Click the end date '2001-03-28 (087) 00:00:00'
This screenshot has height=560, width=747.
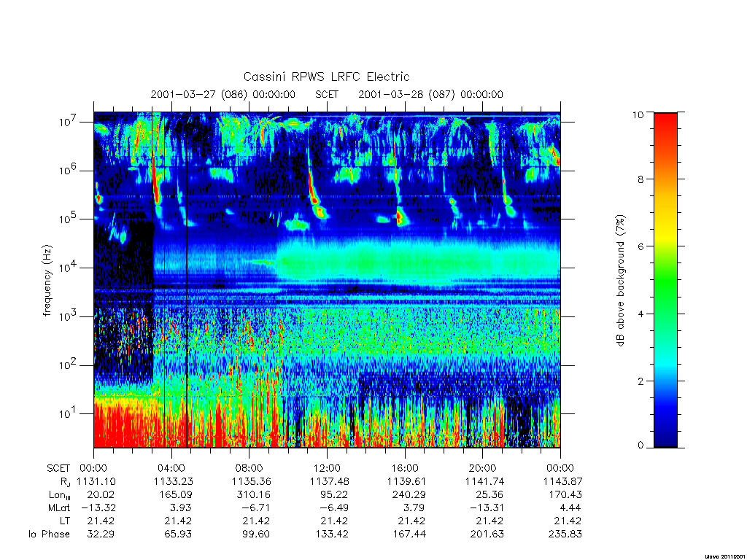(x=430, y=94)
